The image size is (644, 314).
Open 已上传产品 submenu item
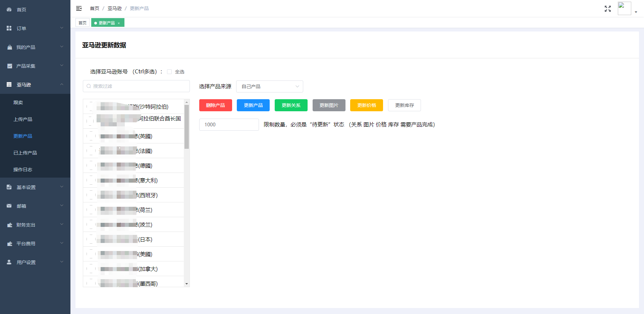point(25,153)
